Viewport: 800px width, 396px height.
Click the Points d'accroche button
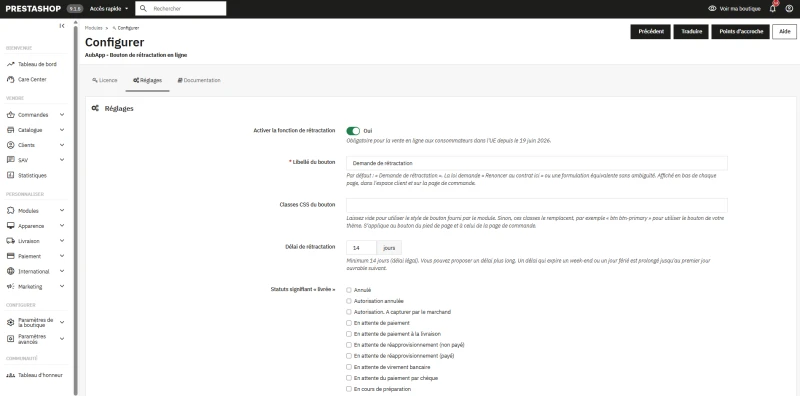(741, 32)
